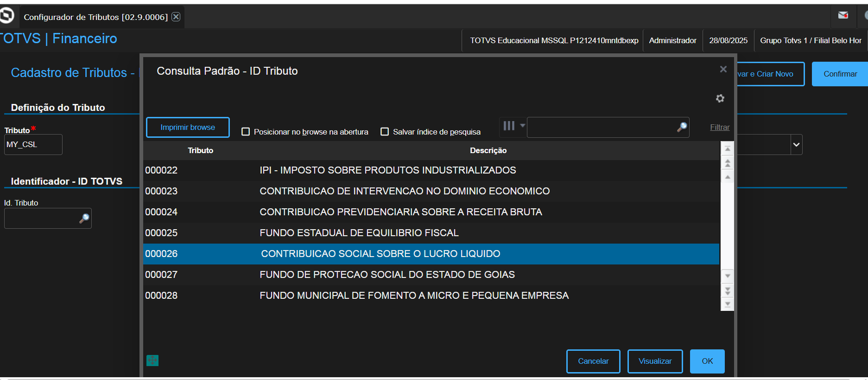Sort by the Descrição column header
The height and width of the screenshot is (380, 868).
coord(488,150)
